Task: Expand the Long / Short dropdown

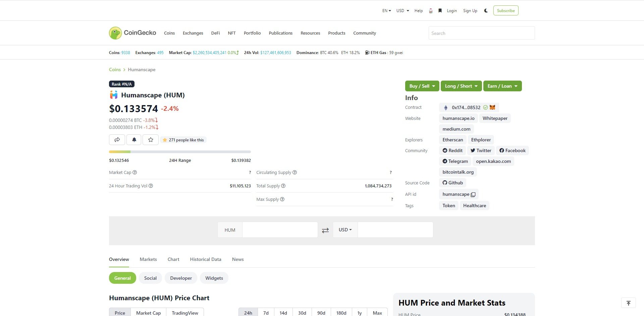Action: tap(461, 86)
